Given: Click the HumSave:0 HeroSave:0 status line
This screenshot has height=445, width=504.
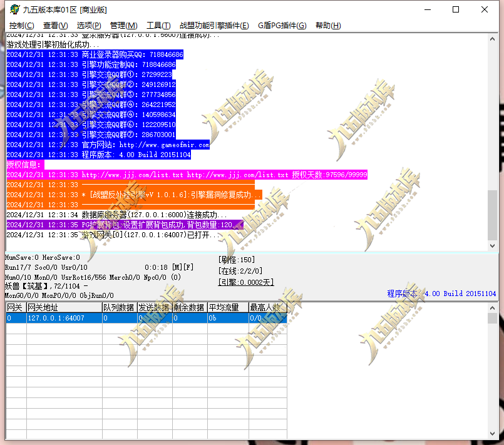Looking at the screenshot, I should click(x=43, y=257).
